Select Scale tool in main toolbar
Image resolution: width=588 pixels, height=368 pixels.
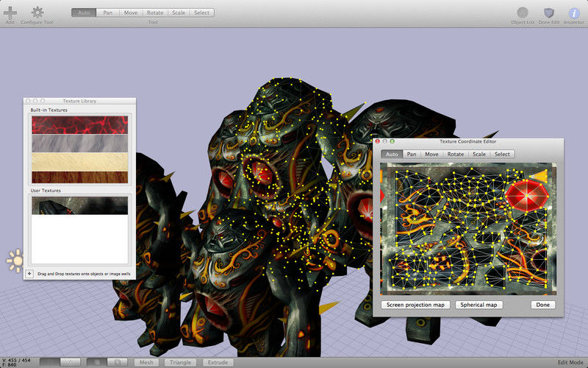tap(179, 13)
